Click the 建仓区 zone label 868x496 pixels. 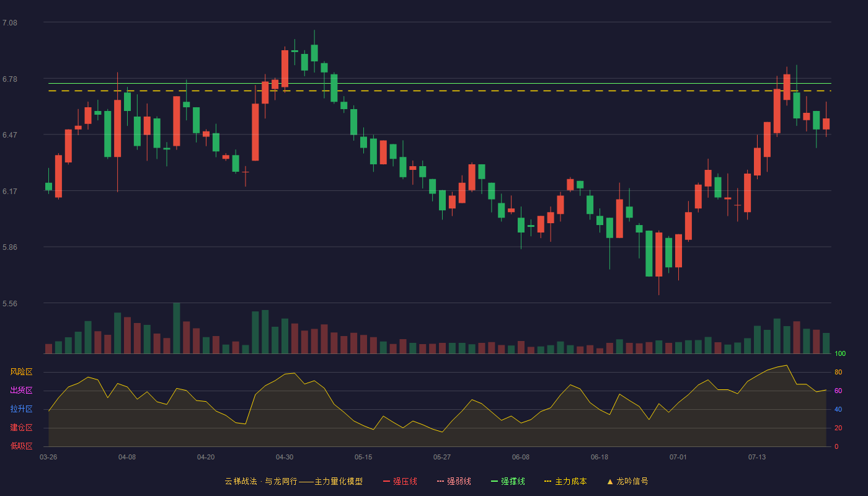point(22,428)
